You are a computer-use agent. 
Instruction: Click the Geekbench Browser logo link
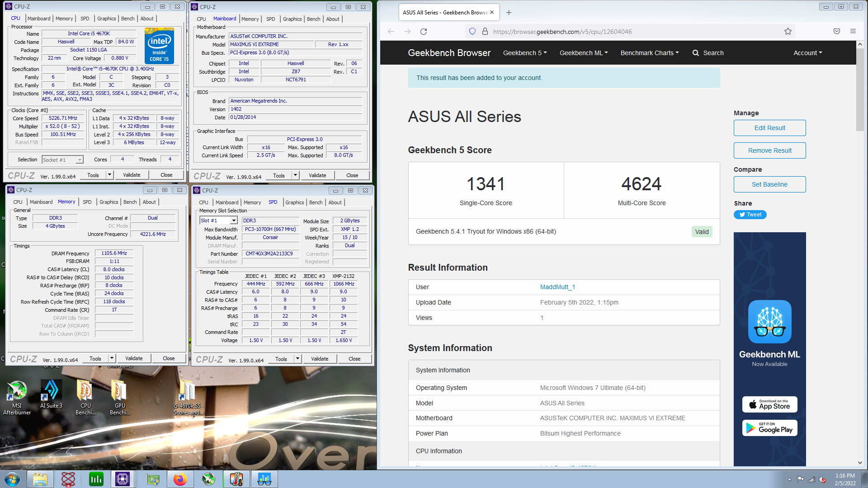[449, 53]
